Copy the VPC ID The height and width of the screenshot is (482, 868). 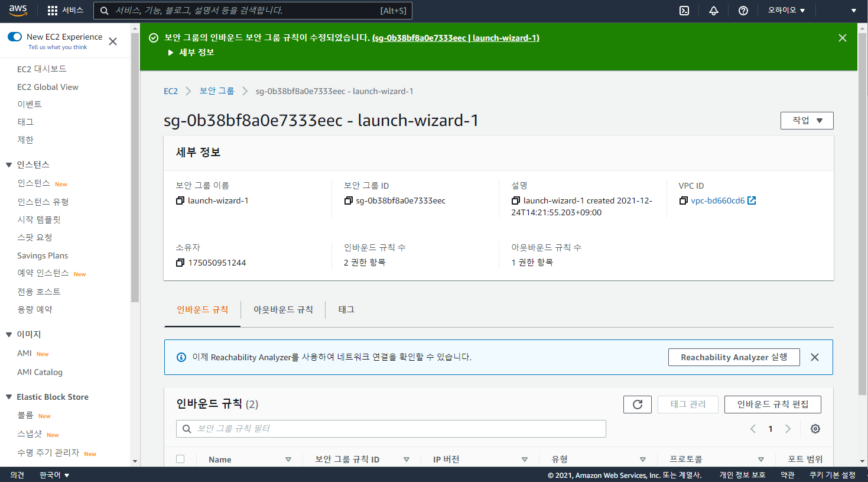(683, 200)
